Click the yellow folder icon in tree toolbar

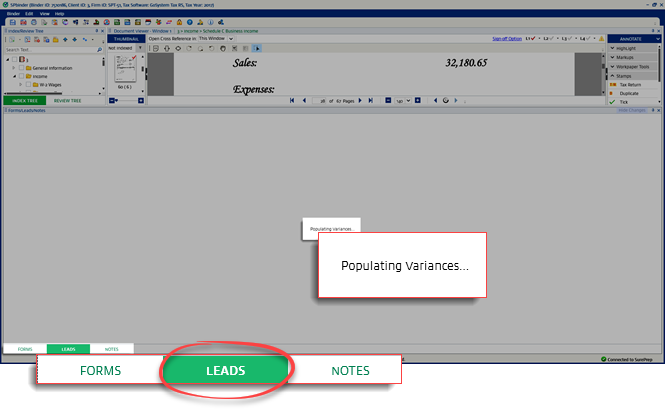pyautogui.click(x=56, y=40)
